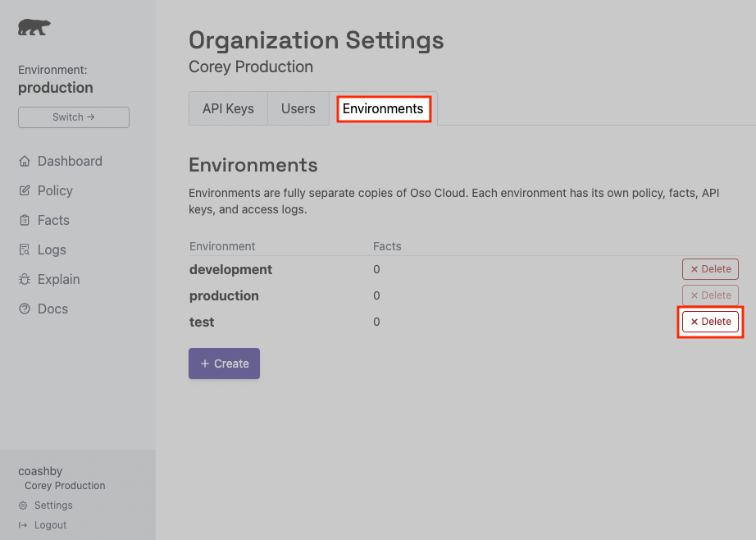
Task: Delete the test environment
Action: pos(710,322)
